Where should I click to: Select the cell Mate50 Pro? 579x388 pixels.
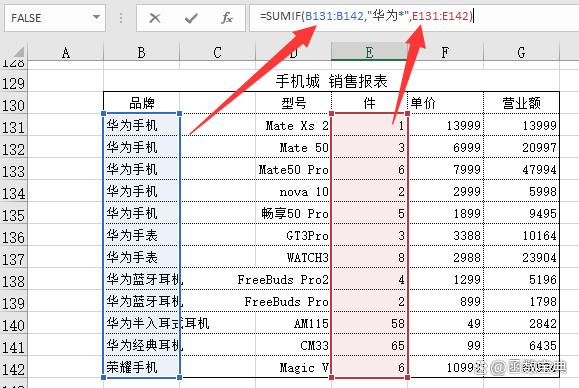pos(294,169)
